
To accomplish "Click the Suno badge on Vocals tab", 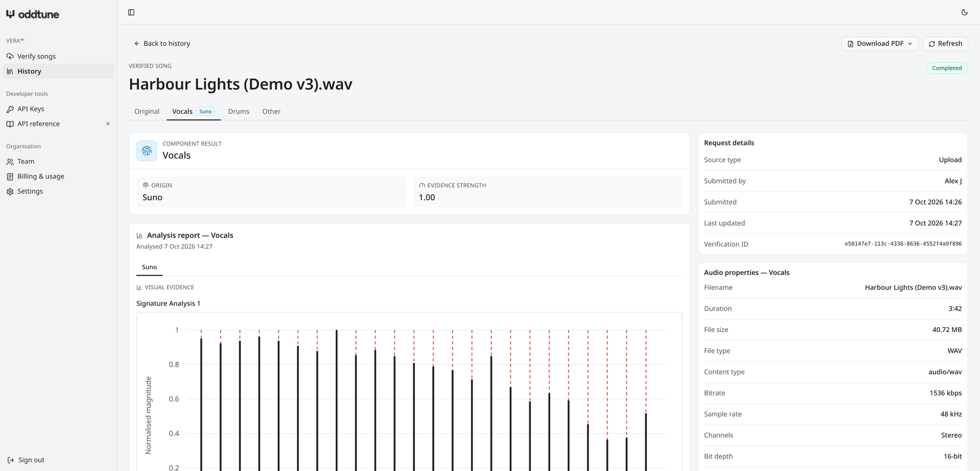I will [x=205, y=112].
